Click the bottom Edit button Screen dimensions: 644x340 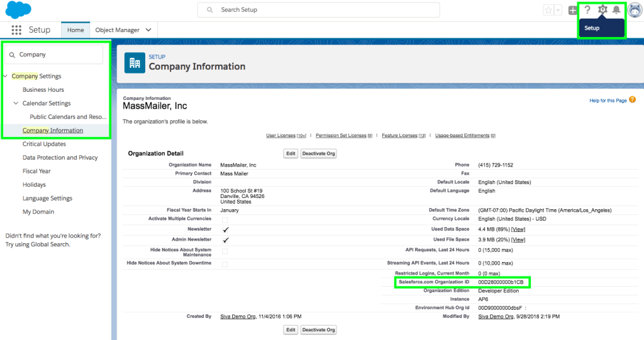[x=291, y=330]
